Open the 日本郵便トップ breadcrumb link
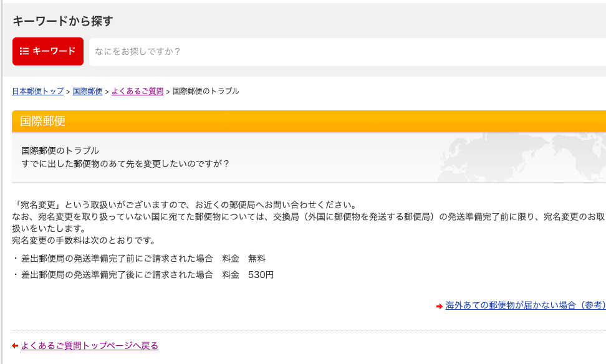The image size is (606, 364). click(38, 91)
